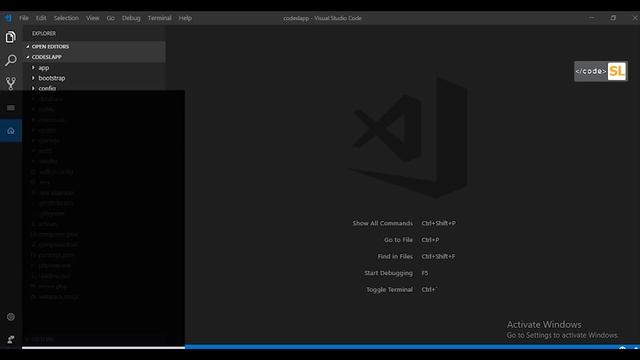The width and height of the screenshot is (640, 360).
Task: Open the Selection menu
Action: [66, 18]
